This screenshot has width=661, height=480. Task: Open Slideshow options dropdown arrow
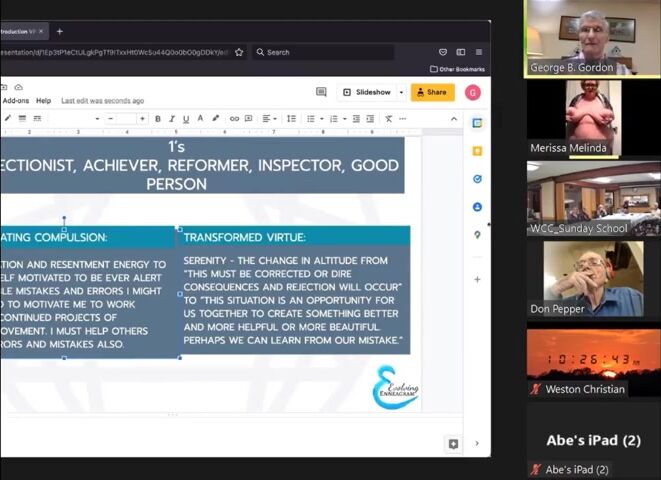[x=401, y=92]
